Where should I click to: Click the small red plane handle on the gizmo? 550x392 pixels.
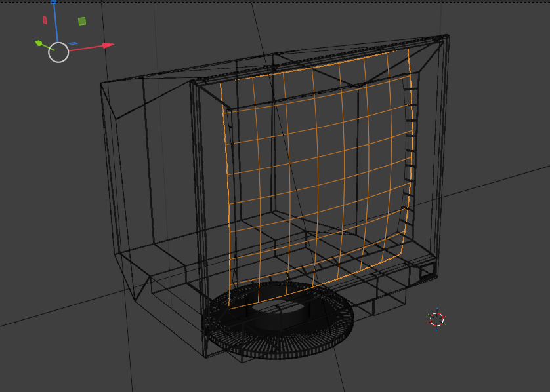pyautogui.click(x=45, y=20)
